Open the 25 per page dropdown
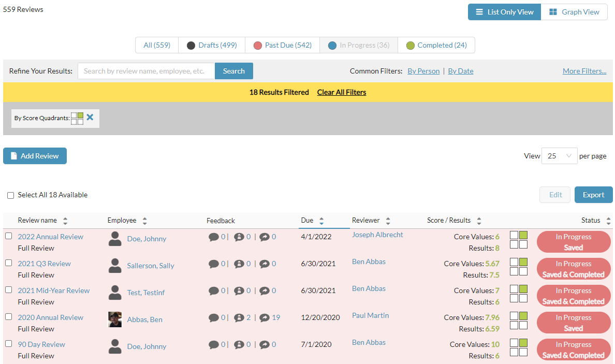 (559, 156)
